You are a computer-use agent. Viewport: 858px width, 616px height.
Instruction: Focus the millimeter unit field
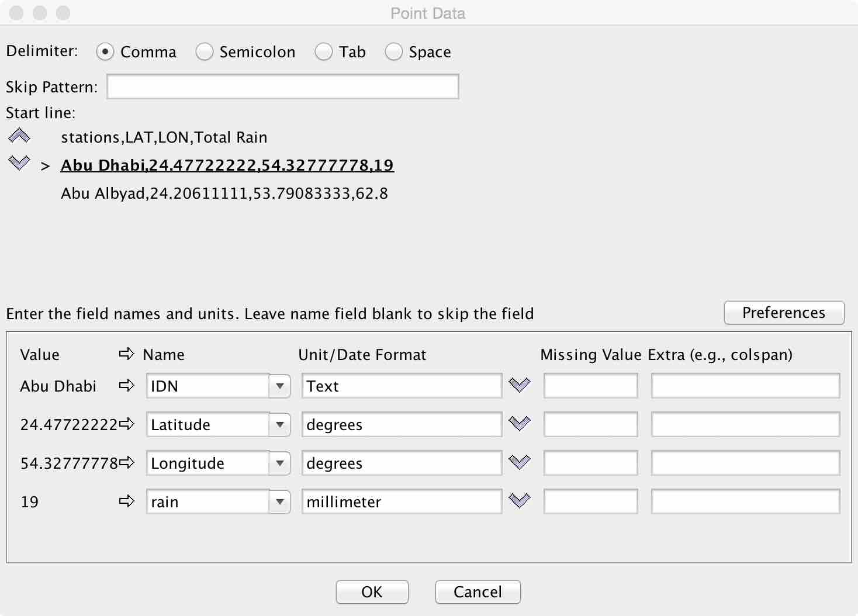402,502
